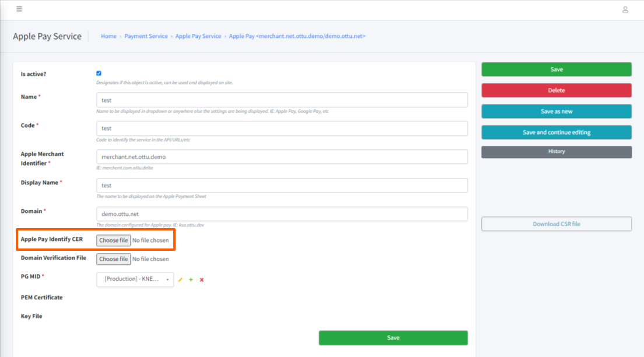Click inside the Name text field
Viewport: 644px width, 357px height.
point(281,100)
